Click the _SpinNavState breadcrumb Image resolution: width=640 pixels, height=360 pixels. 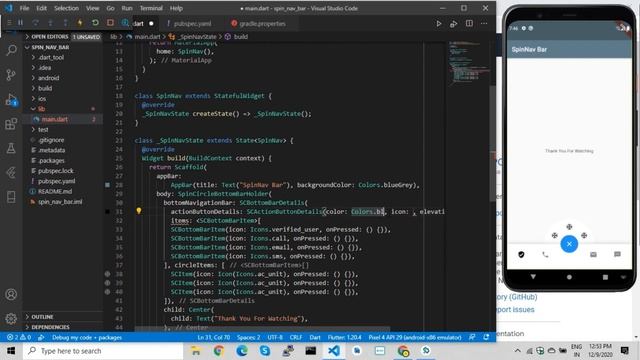[198, 37]
